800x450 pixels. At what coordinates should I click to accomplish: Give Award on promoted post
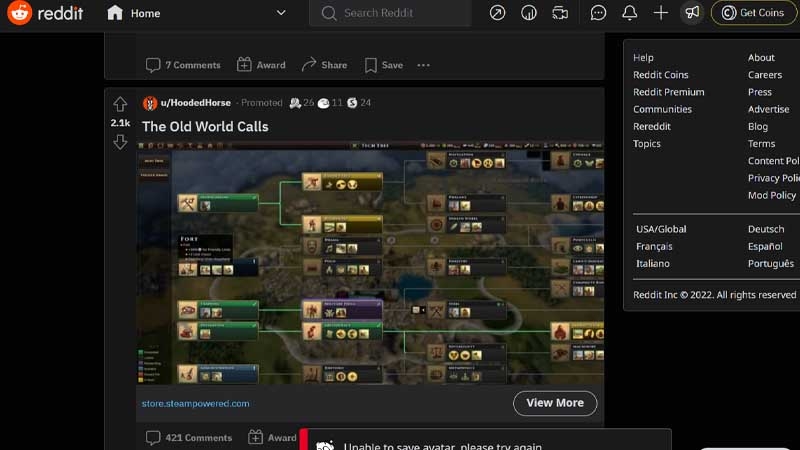coord(272,438)
